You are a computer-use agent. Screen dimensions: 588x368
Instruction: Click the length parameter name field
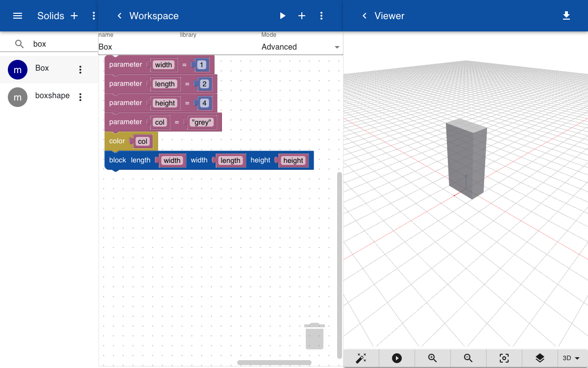point(165,84)
